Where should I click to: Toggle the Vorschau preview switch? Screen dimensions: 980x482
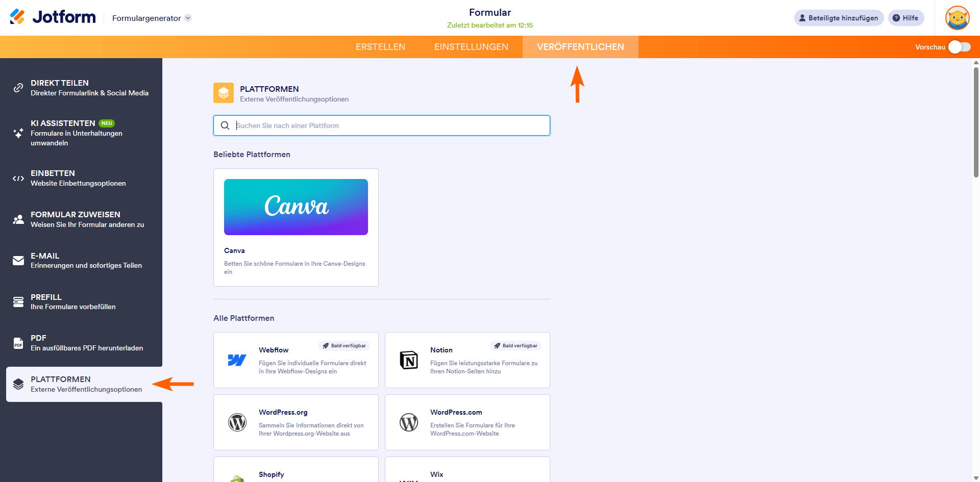(x=960, y=47)
